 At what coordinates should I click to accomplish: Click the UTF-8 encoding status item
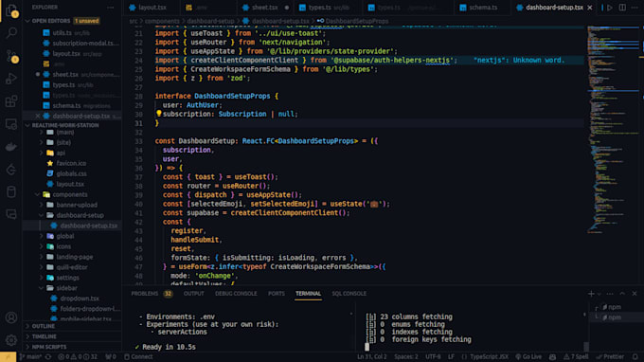pos(433,356)
